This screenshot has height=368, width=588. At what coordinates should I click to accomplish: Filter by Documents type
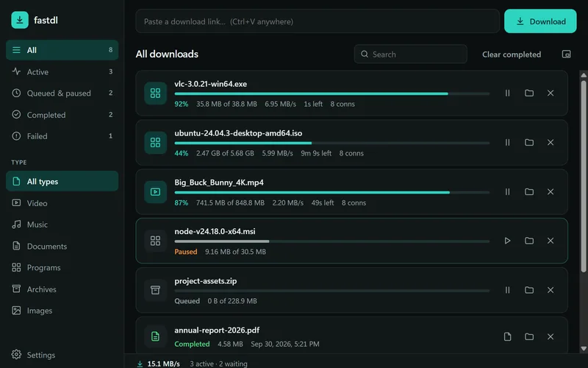click(62, 247)
